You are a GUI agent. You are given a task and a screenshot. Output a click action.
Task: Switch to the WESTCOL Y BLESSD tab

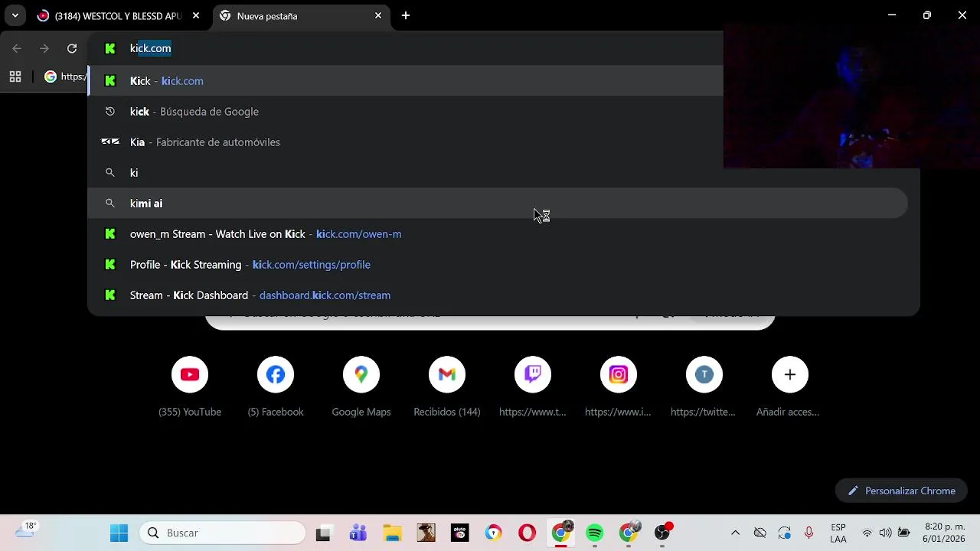pos(119,15)
